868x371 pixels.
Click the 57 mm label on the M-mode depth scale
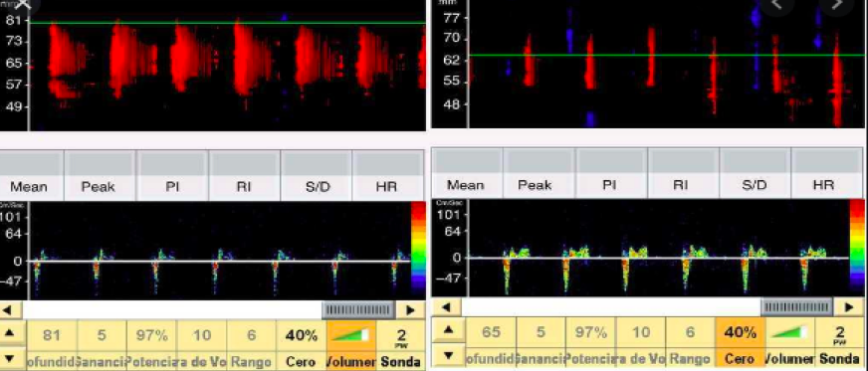(15, 85)
